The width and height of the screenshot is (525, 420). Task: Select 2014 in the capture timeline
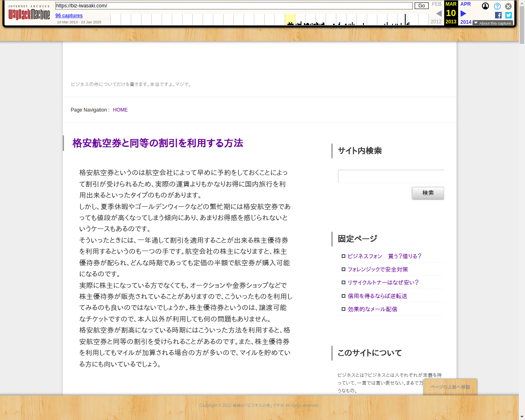[466, 22]
